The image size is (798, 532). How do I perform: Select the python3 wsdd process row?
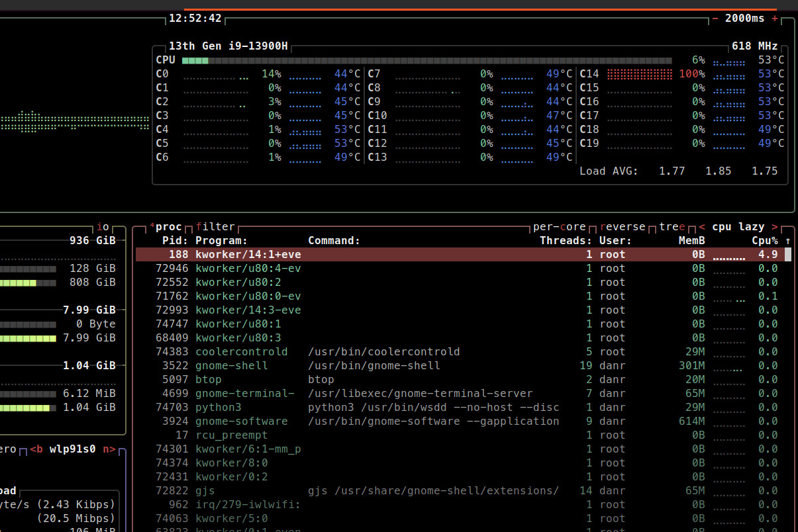point(460,407)
